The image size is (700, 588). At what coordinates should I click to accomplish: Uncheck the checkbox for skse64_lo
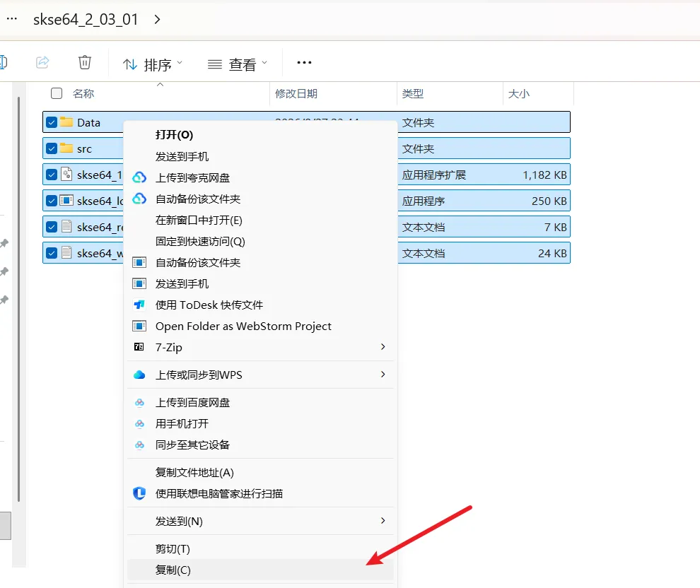[52, 201]
